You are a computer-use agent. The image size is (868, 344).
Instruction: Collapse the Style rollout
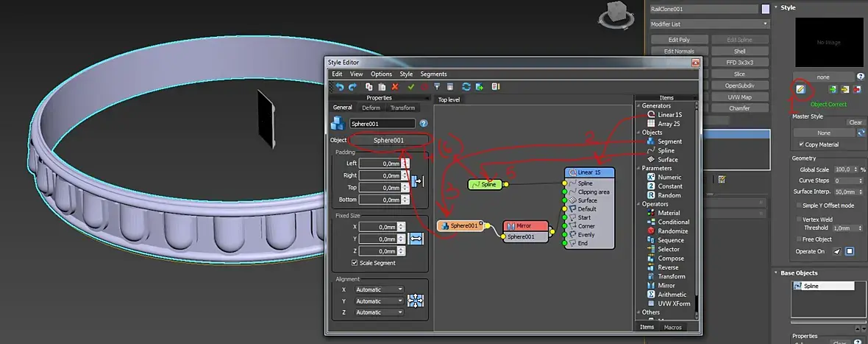(x=776, y=8)
